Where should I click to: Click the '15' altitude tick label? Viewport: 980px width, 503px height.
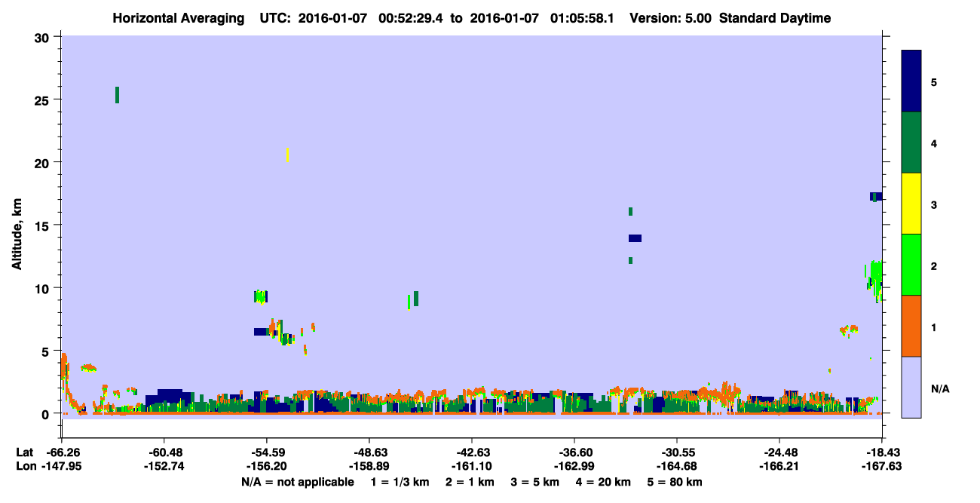[x=44, y=225]
